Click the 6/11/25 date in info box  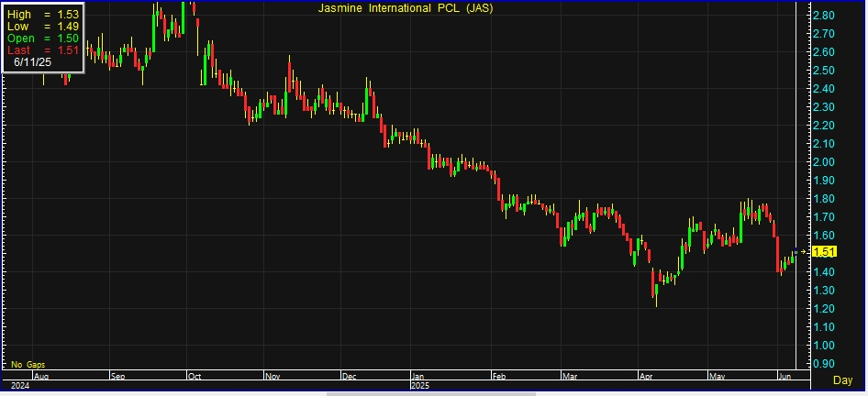33,62
